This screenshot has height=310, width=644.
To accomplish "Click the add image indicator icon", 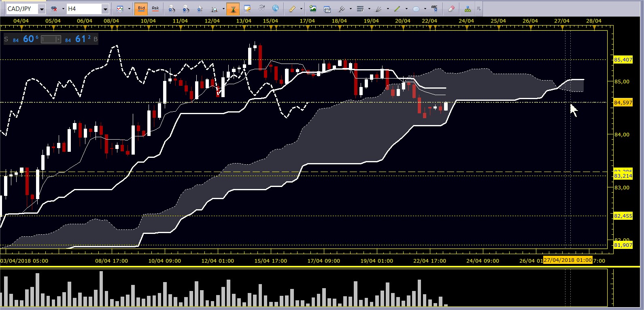I will coord(313,8).
